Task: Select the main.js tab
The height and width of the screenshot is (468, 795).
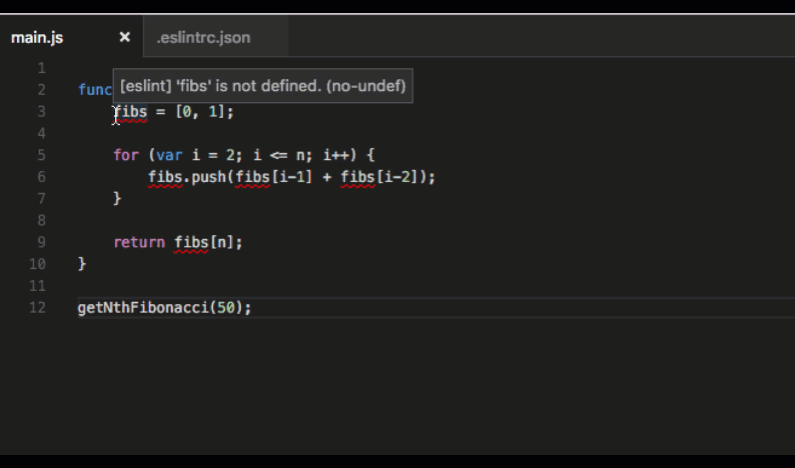Action: [x=38, y=38]
